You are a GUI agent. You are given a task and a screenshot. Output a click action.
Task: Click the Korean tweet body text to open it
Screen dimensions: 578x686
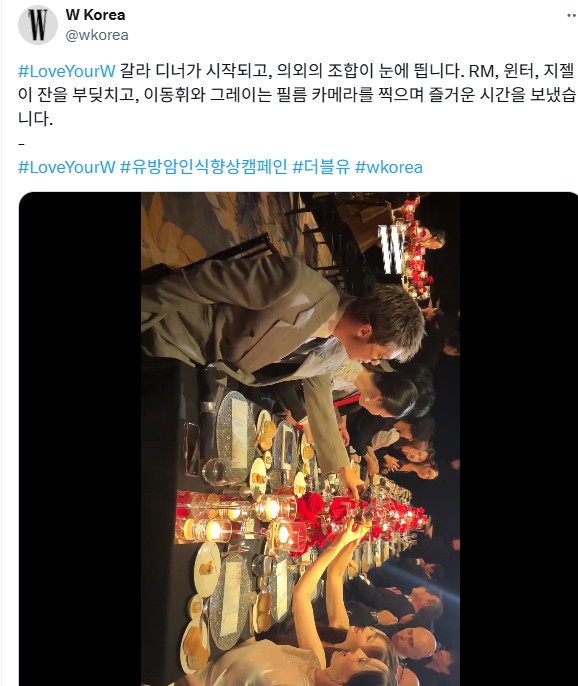(x=296, y=94)
